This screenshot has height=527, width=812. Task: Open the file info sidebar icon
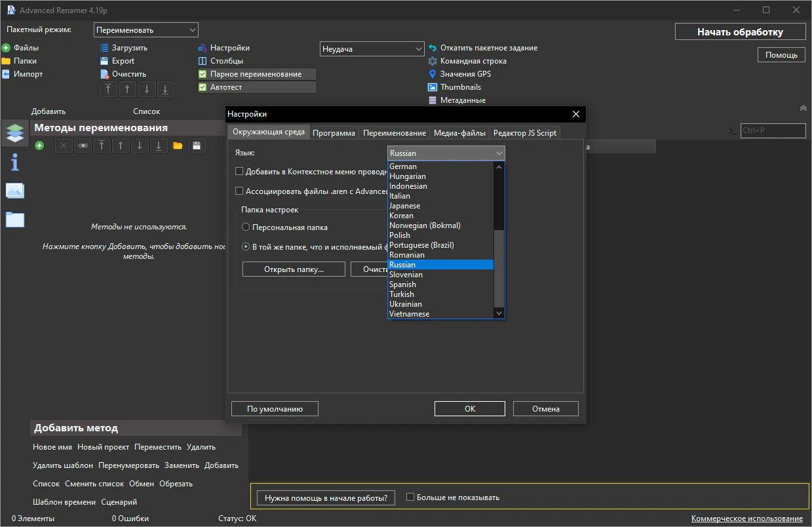[x=14, y=162]
